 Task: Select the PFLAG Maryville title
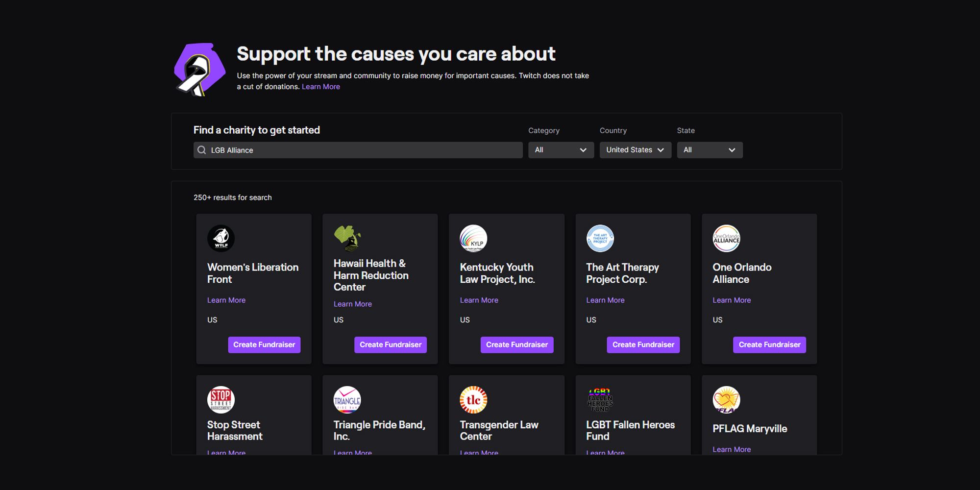(750, 428)
